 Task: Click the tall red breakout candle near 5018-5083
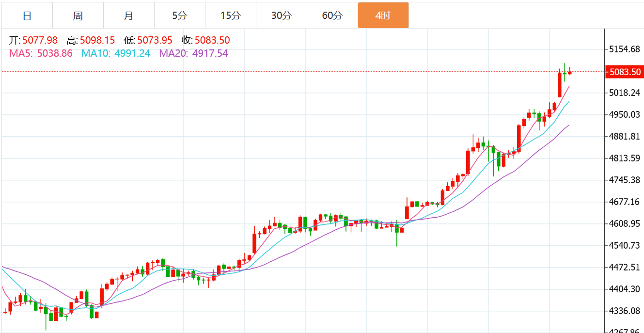pos(560,84)
